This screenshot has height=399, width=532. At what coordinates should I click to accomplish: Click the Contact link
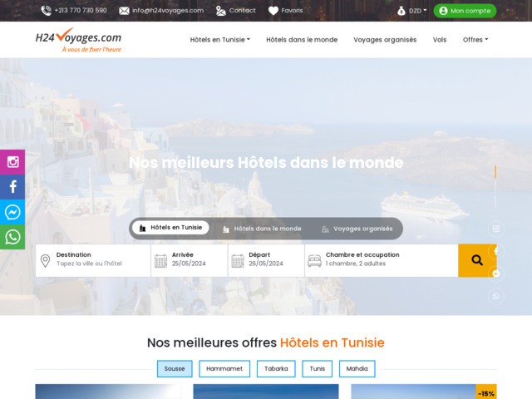[x=236, y=11]
